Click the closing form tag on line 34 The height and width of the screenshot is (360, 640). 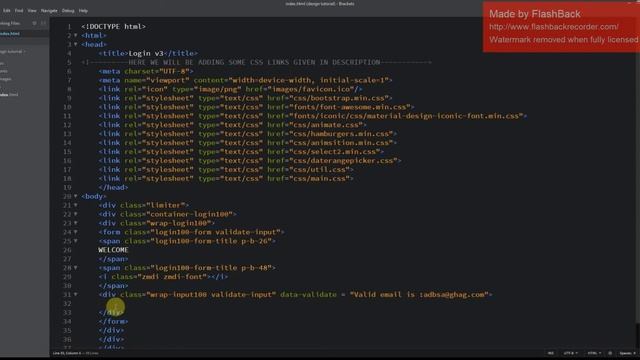(113, 322)
